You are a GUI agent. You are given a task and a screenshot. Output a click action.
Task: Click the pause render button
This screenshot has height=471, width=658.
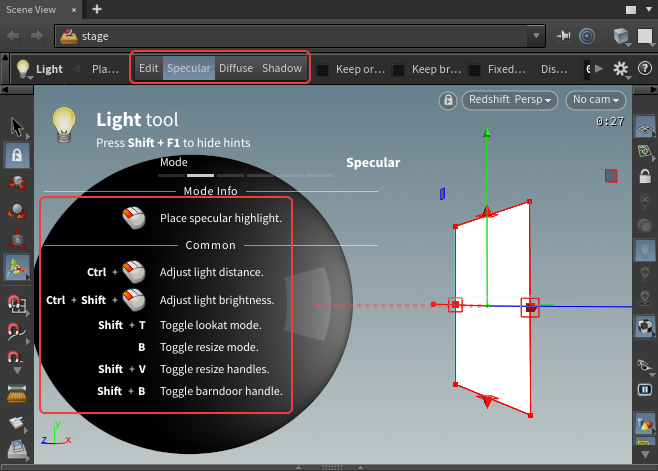645,390
